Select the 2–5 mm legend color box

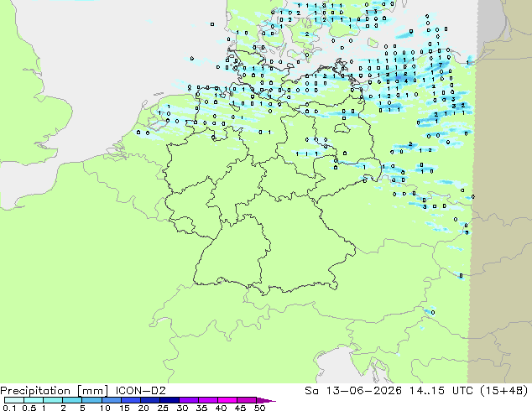(72, 400)
